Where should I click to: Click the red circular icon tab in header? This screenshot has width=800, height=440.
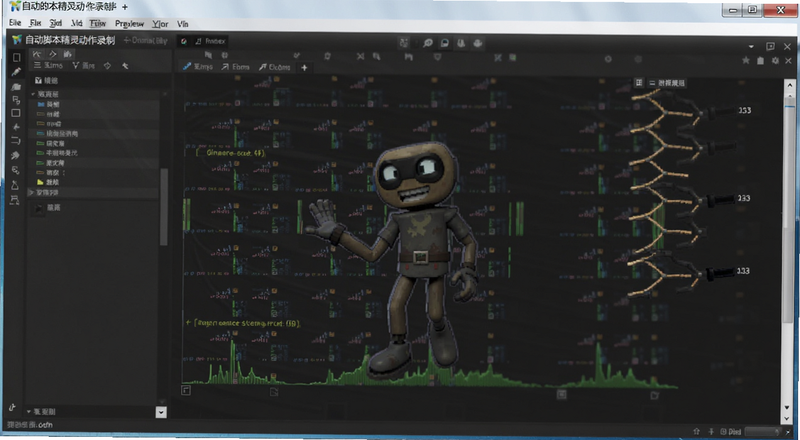click(184, 41)
